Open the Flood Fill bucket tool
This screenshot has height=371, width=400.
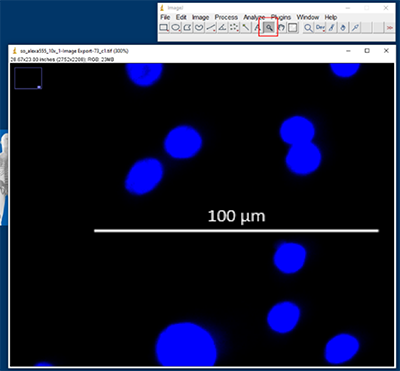tap(343, 28)
